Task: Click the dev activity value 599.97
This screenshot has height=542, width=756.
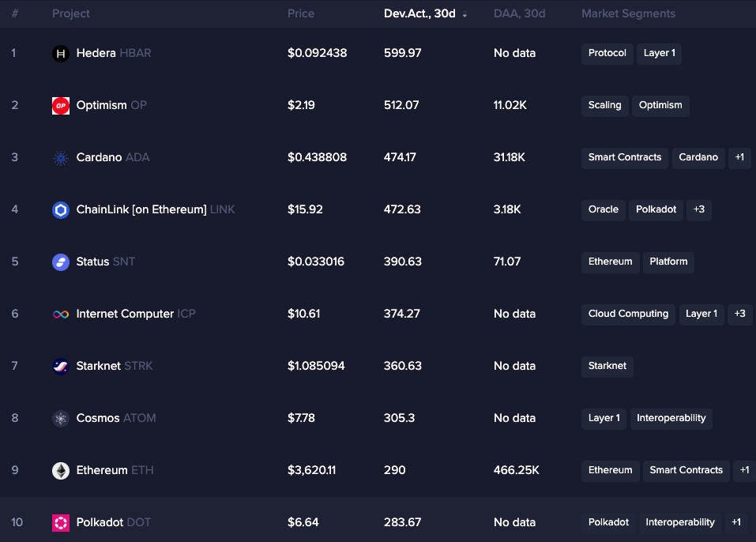Action: tap(403, 53)
